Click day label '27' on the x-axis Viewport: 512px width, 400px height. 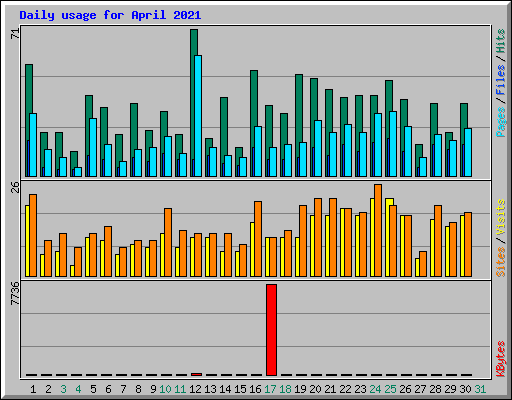[420, 389]
